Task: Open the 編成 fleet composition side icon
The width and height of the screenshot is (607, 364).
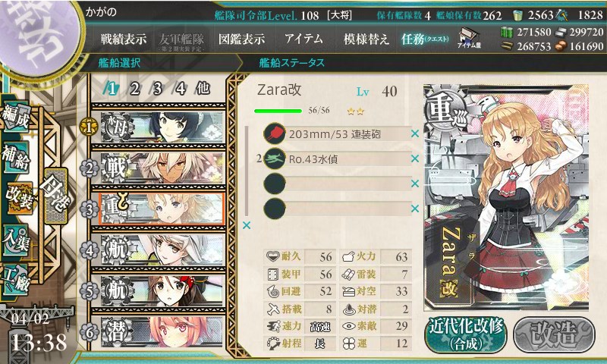Action: coord(15,117)
